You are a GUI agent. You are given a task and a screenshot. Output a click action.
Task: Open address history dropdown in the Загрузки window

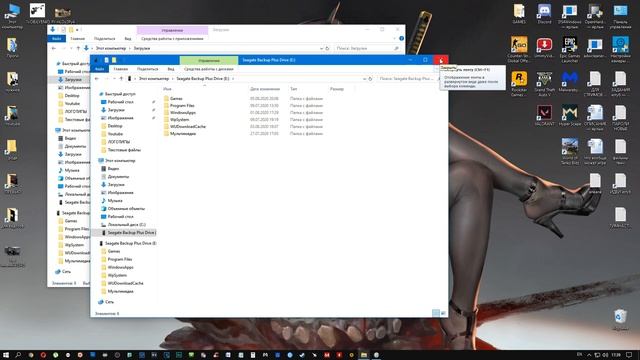(x=321, y=48)
